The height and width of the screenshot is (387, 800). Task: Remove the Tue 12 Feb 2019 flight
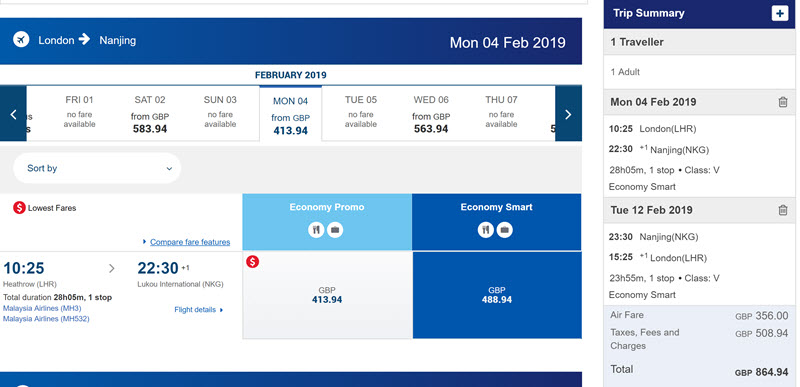783,210
